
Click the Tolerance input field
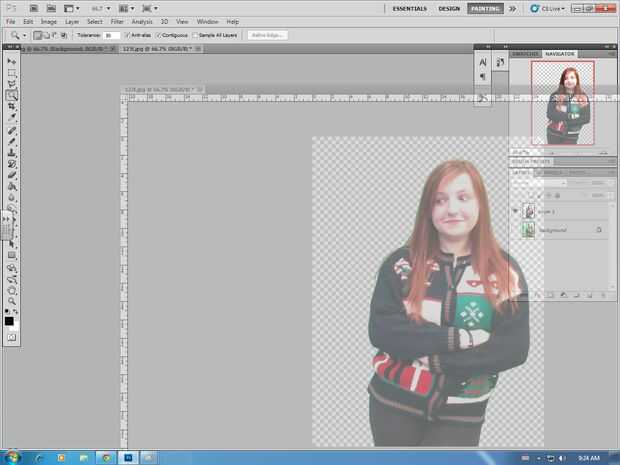(x=112, y=36)
